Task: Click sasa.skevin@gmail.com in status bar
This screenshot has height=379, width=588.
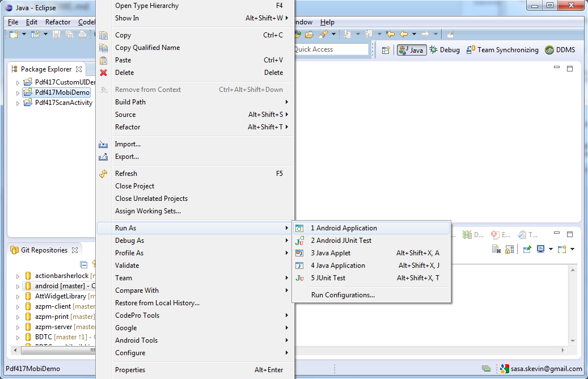Action: point(546,369)
